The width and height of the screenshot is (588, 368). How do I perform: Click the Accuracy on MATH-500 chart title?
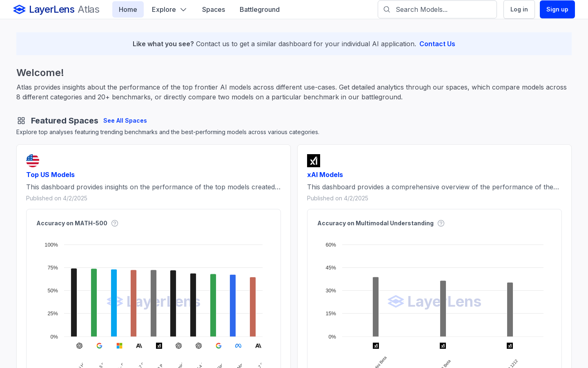(72, 223)
